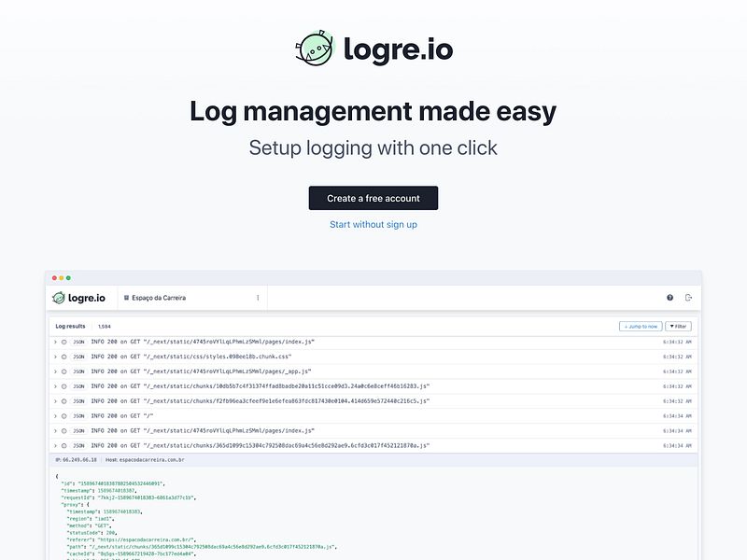This screenshot has width=747, height=560.
Task: Click the Jump to now button
Action: tap(641, 326)
